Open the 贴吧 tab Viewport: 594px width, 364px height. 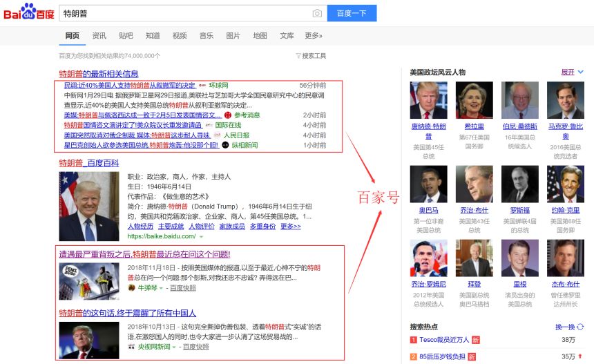click(x=126, y=36)
